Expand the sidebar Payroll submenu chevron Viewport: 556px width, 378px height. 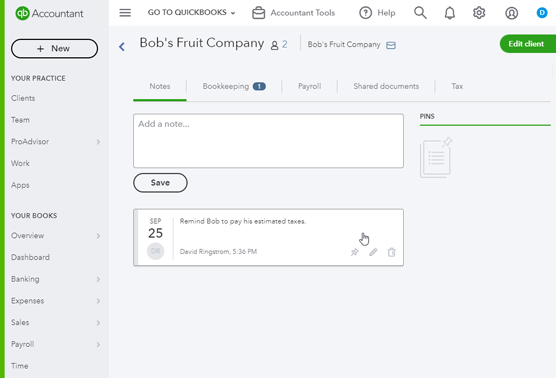(98, 344)
